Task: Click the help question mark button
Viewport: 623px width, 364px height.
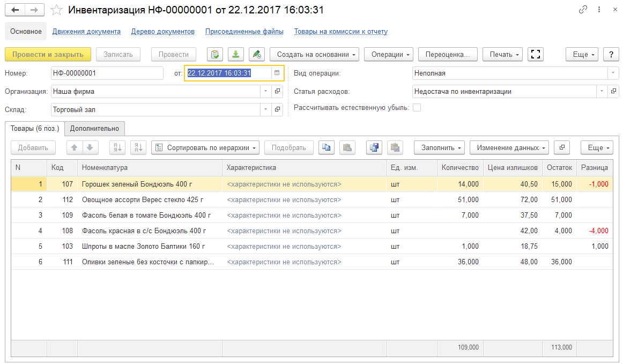Action: point(611,54)
